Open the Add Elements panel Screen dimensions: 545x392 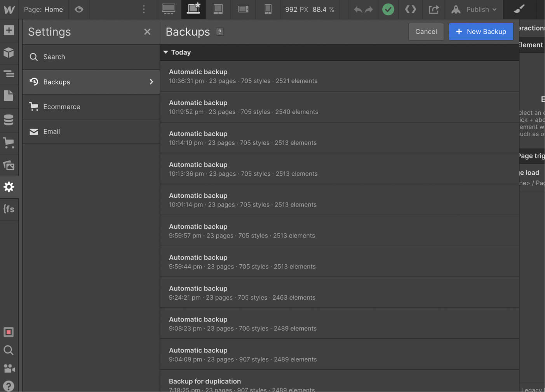pyautogui.click(x=9, y=29)
